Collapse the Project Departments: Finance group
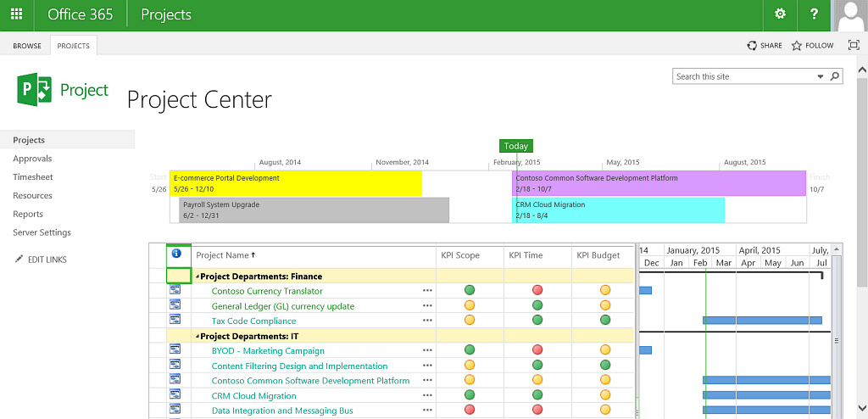868x419 pixels. (198, 277)
